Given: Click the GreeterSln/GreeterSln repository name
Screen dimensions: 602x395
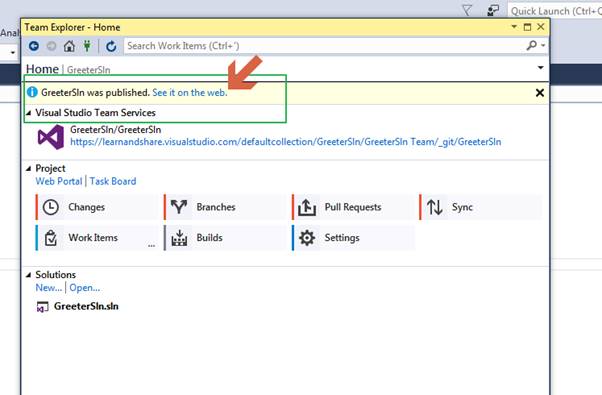Looking at the screenshot, I should pos(116,130).
